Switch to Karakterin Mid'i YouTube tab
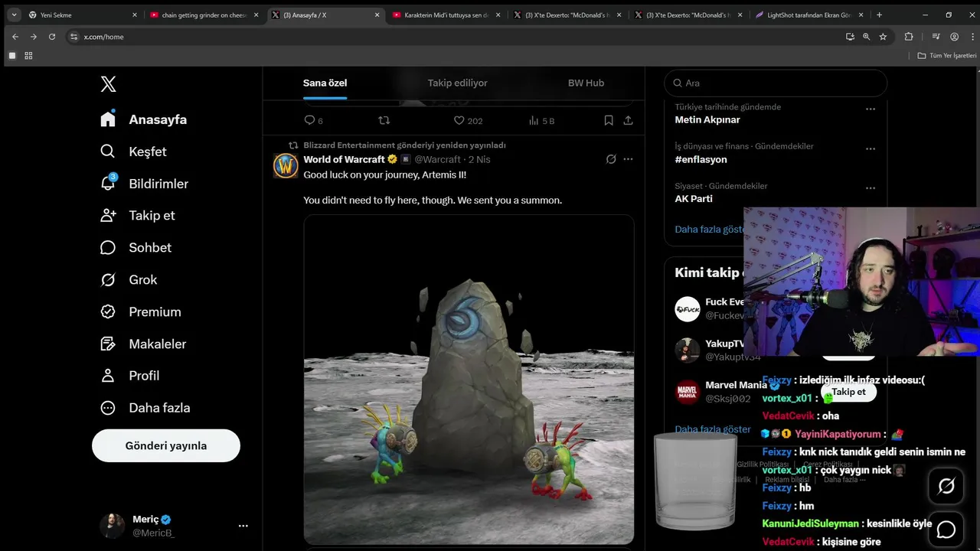980x551 pixels. [x=446, y=15]
